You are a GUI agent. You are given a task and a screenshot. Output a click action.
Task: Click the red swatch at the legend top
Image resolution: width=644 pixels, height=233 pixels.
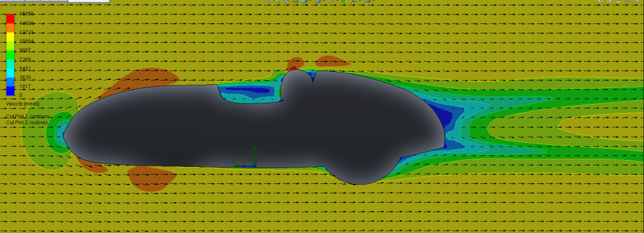tap(10, 18)
